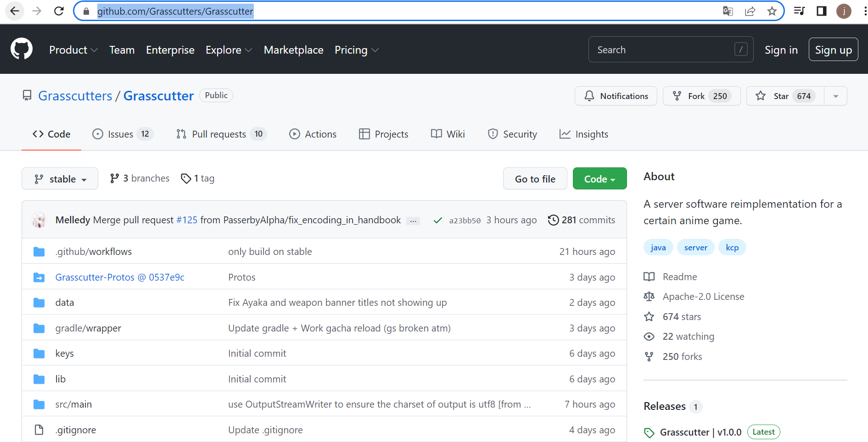Open the 1 tag link
The image size is (868, 442).
pyautogui.click(x=198, y=178)
